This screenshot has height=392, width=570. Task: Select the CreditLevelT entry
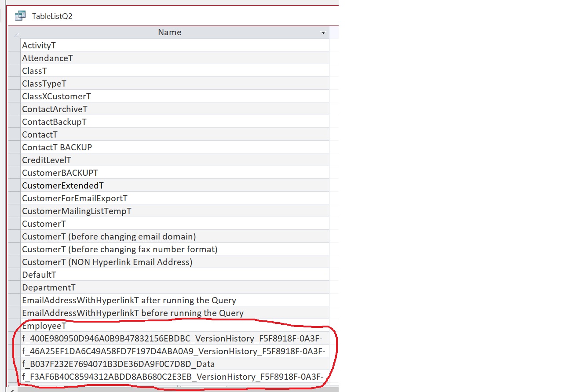tap(47, 160)
